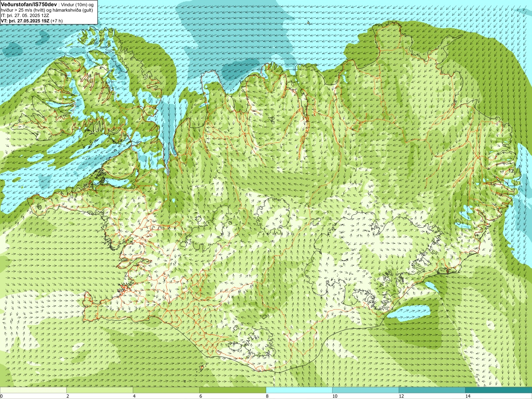Click the '6' label on the wind scale
This screenshot has height=399, width=532.
point(201,396)
